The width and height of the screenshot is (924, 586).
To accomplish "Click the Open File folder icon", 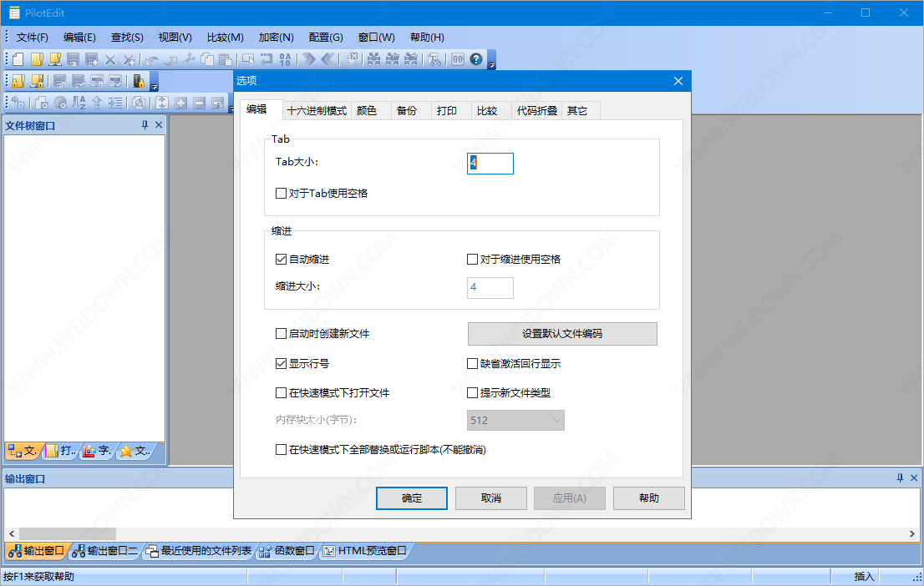I will pos(37,59).
